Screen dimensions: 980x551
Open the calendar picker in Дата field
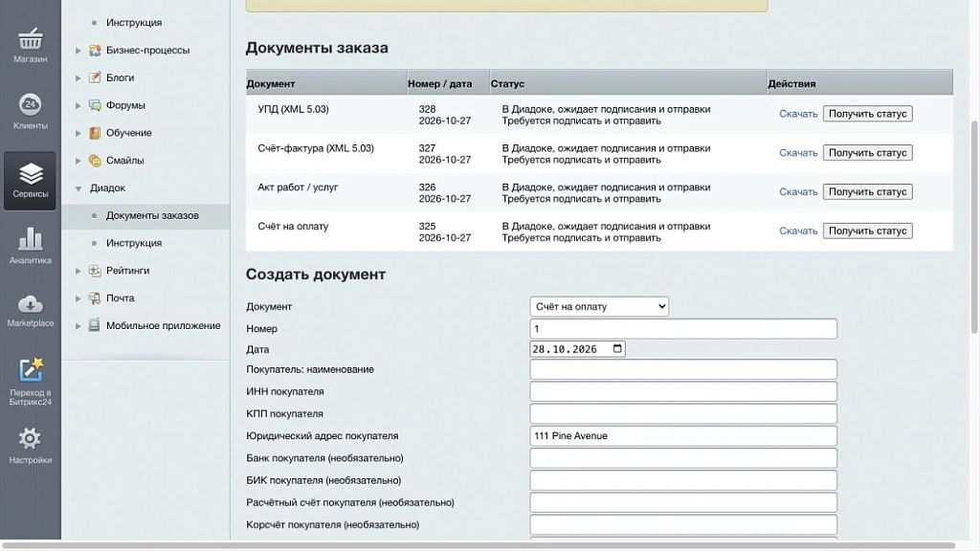pos(617,348)
